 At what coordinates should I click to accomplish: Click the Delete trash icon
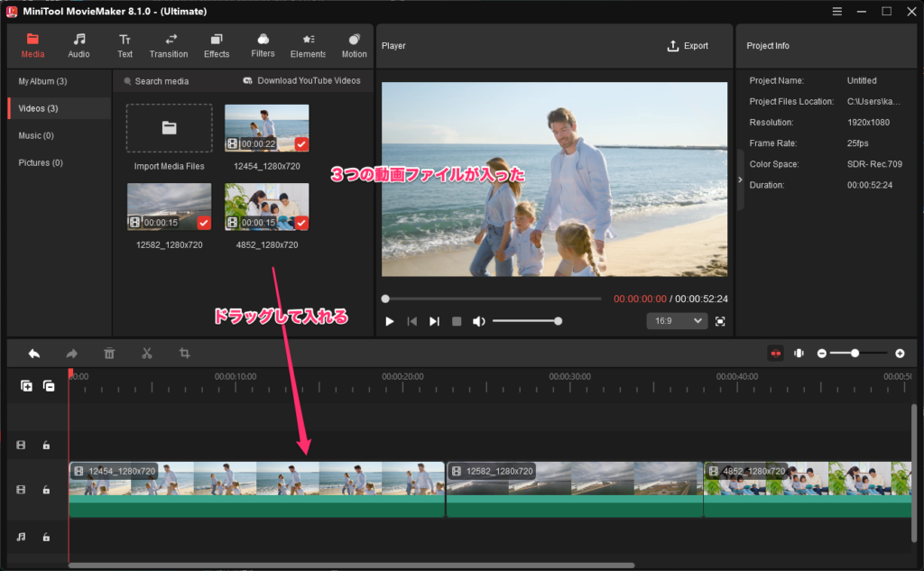pyautogui.click(x=109, y=354)
